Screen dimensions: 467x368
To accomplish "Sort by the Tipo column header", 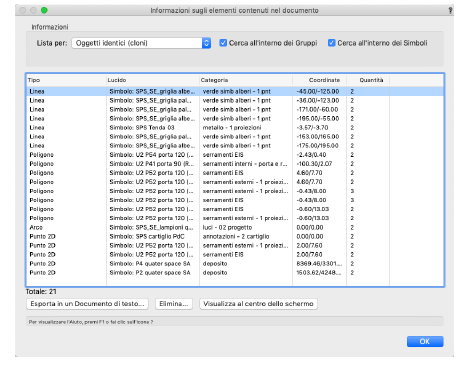I will pos(66,80).
